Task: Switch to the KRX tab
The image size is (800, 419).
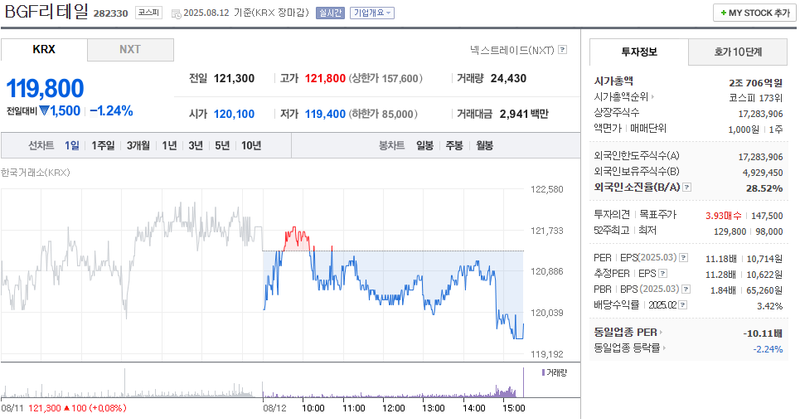Action: tap(44, 50)
